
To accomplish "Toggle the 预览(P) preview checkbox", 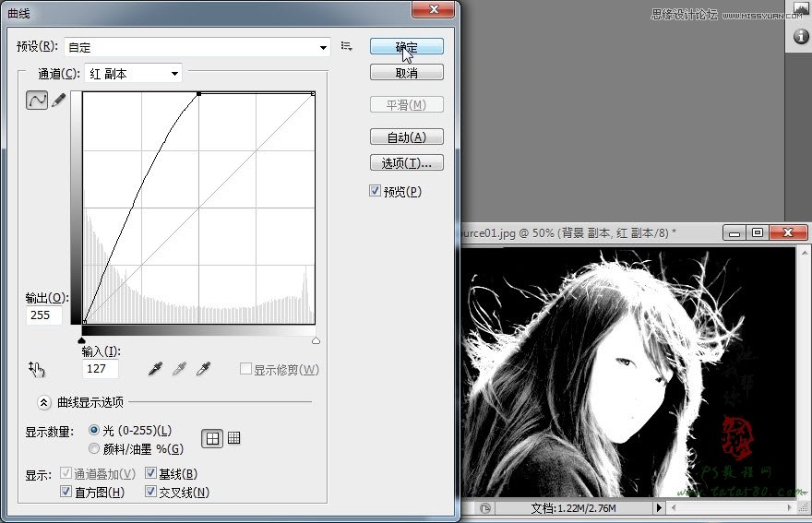I will 375,191.
